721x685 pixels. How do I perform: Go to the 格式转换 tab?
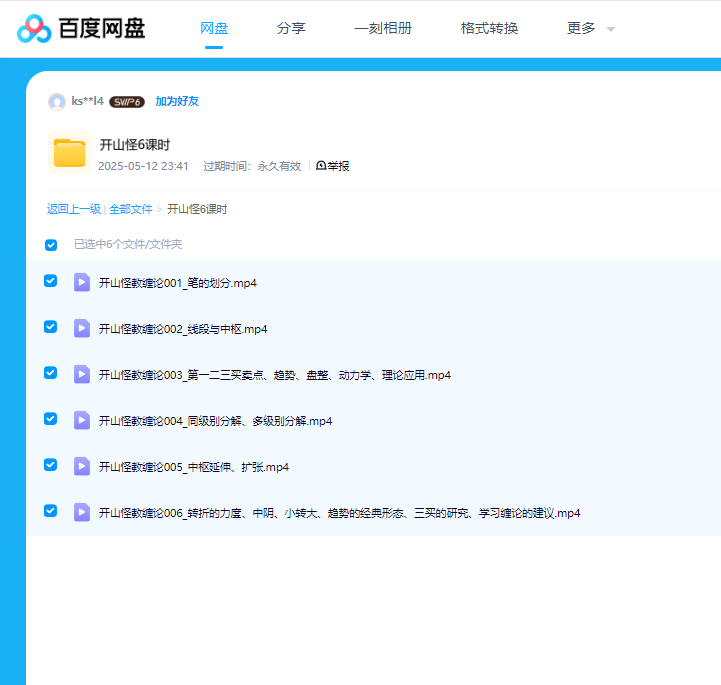click(x=489, y=28)
